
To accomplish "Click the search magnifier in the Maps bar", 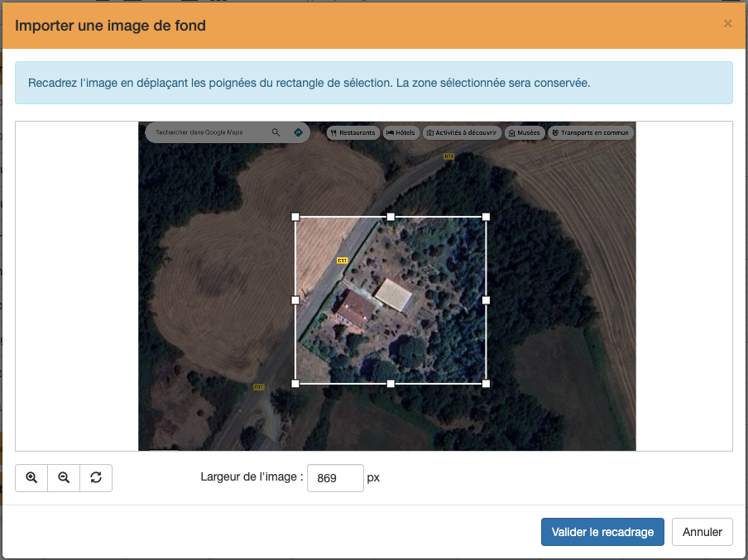I will [276, 132].
